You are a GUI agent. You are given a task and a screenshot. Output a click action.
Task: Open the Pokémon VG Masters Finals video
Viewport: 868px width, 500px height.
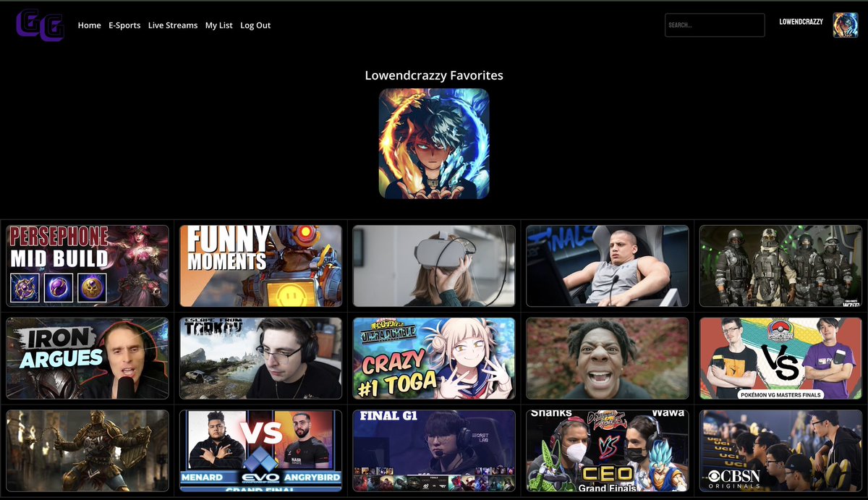(x=781, y=358)
